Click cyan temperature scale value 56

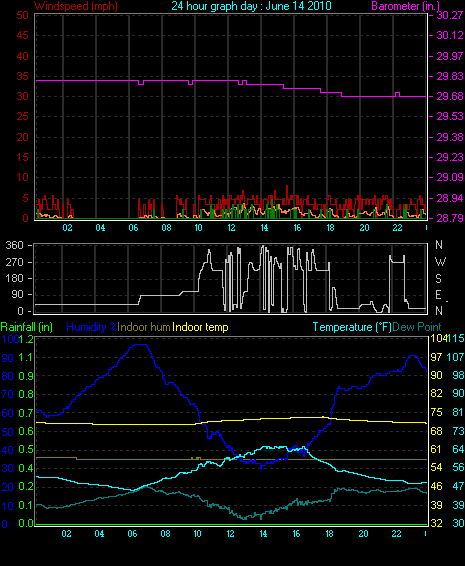point(458,467)
